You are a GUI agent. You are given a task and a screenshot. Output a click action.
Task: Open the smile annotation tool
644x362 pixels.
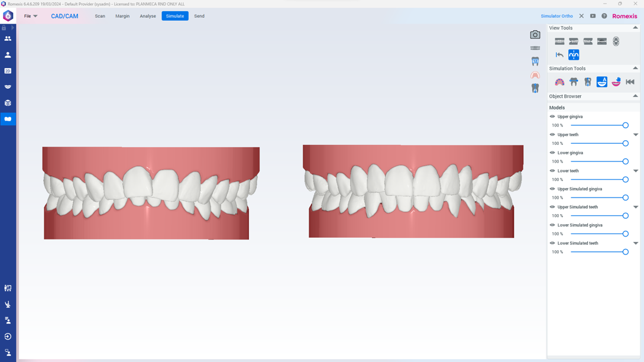pyautogui.click(x=601, y=82)
